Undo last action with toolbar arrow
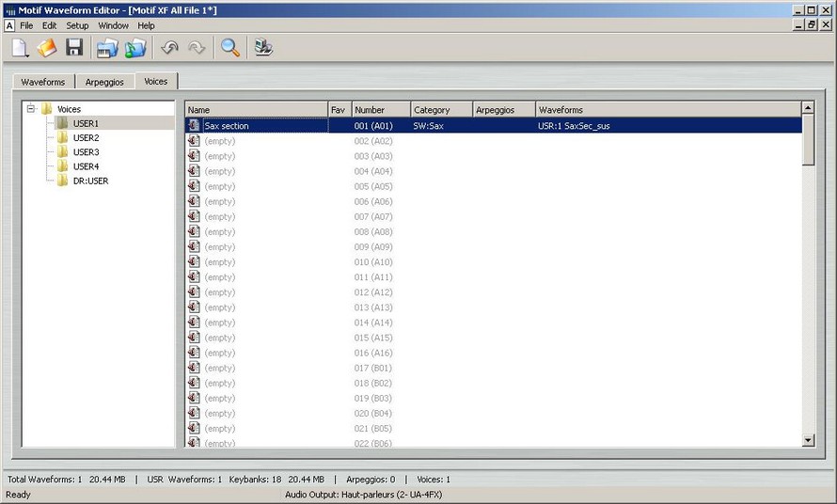The height and width of the screenshot is (504, 837). pos(170,48)
